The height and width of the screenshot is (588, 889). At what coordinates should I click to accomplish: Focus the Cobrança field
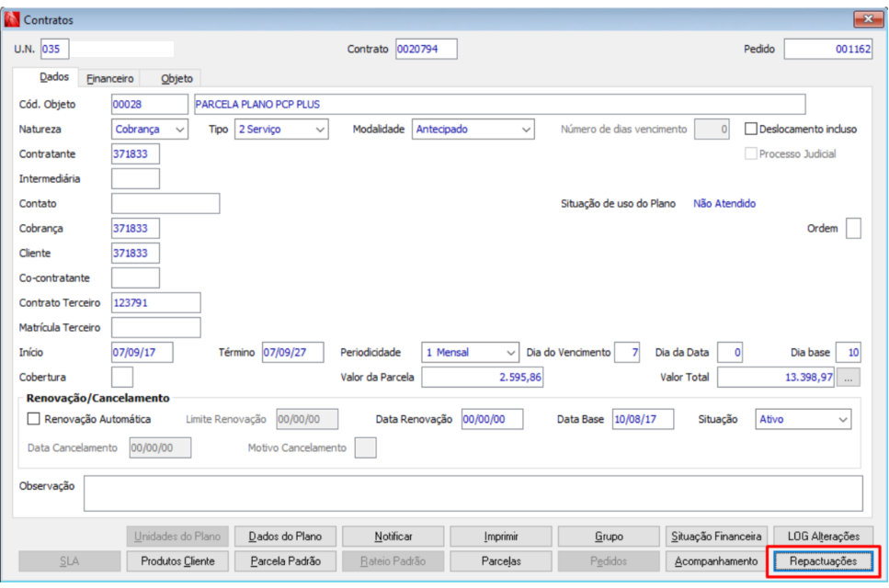coord(135,228)
